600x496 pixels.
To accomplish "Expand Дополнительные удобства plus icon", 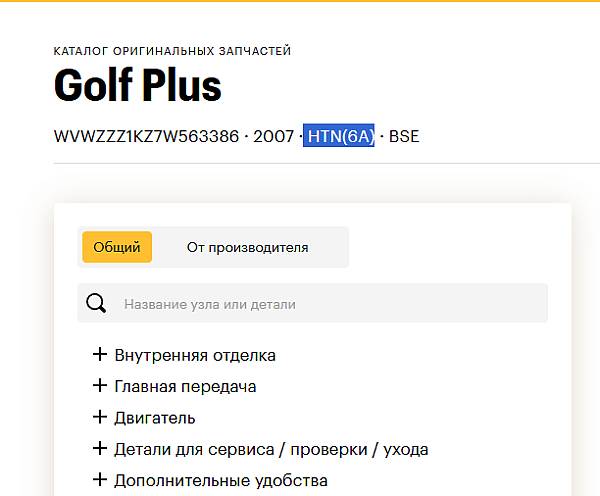I will click(x=99, y=479).
